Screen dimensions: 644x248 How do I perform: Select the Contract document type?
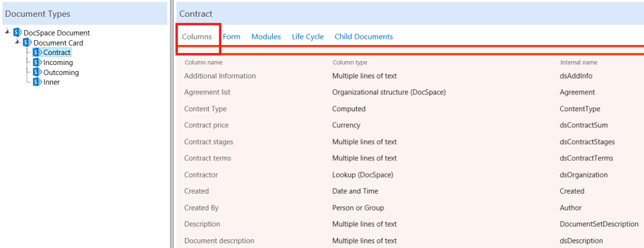[x=57, y=52]
